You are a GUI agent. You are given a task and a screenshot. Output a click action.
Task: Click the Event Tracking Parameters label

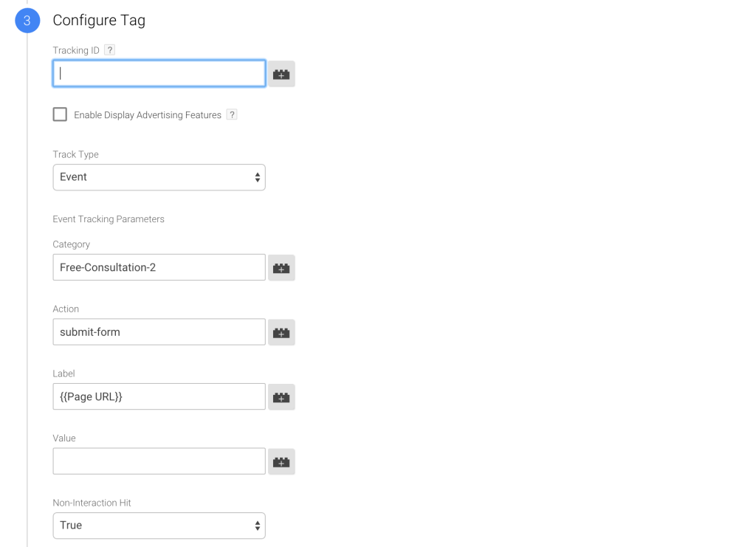109,219
